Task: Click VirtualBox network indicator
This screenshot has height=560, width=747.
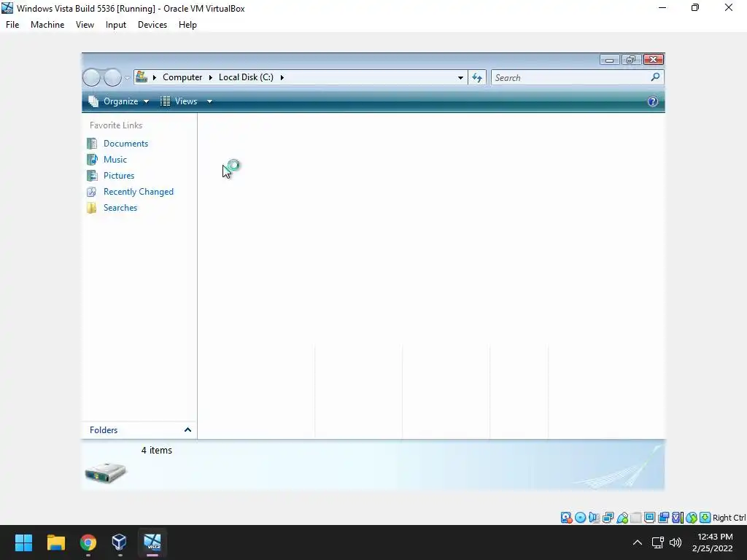Action: [x=608, y=518]
